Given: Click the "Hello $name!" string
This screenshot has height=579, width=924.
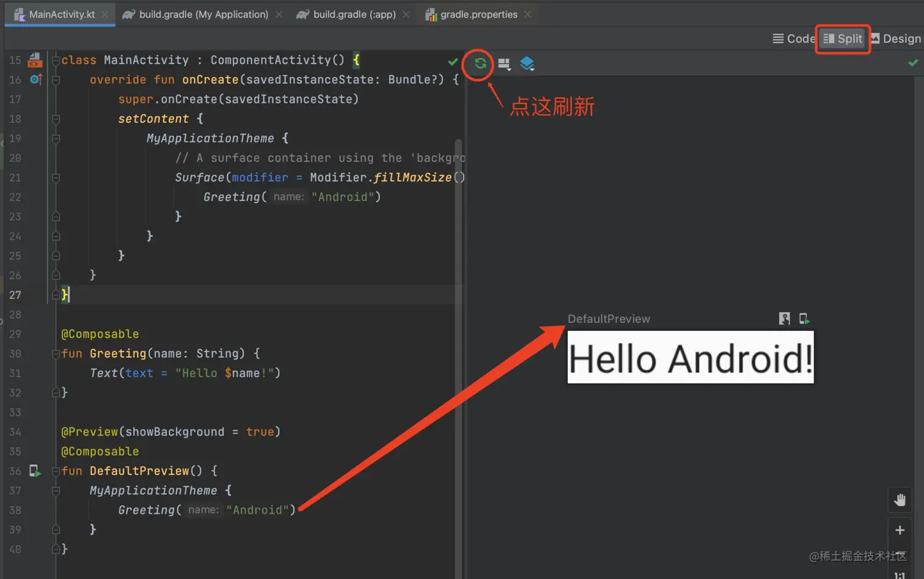Looking at the screenshot, I should pyautogui.click(x=224, y=373).
